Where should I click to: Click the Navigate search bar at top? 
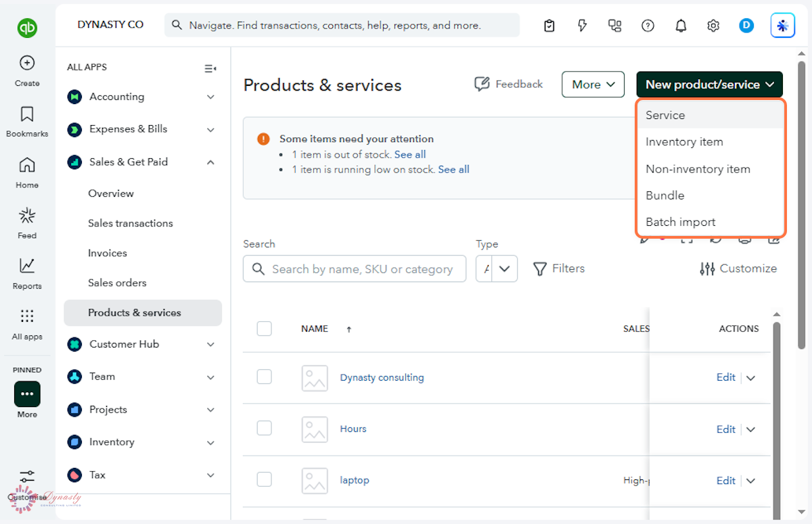pyautogui.click(x=342, y=26)
